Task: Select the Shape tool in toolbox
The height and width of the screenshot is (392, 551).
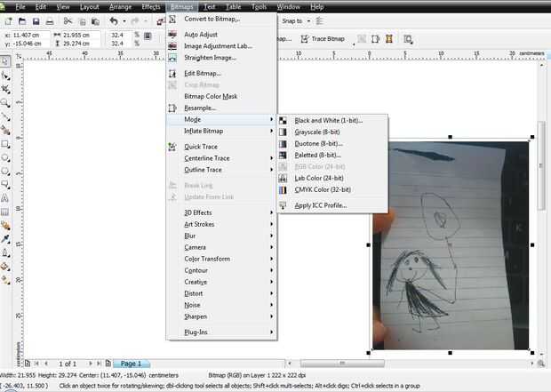Action: (5, 76)
